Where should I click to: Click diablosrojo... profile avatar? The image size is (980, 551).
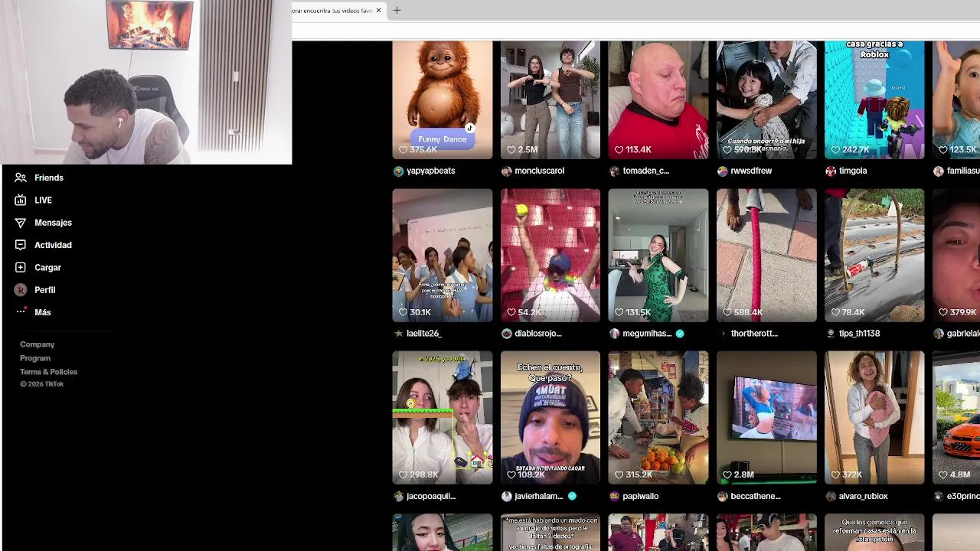click(506, 334)
